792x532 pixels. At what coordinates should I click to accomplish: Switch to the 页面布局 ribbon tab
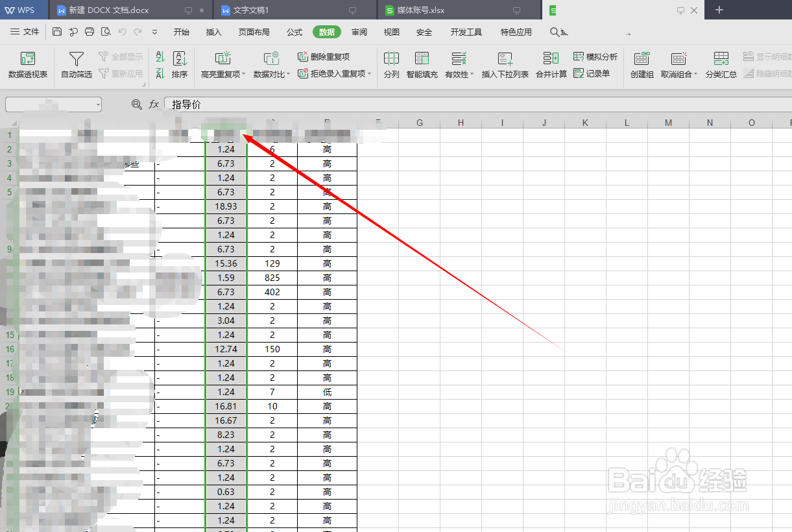pos(254,32)
